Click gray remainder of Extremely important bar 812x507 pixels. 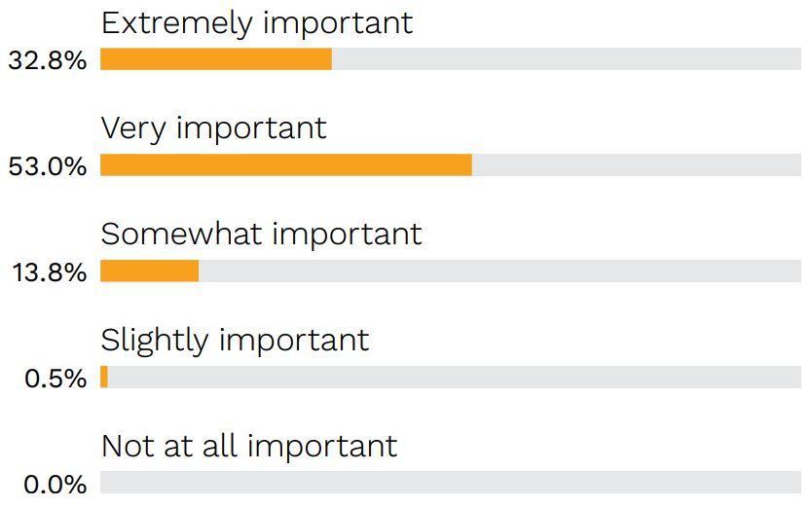(567, 59)
